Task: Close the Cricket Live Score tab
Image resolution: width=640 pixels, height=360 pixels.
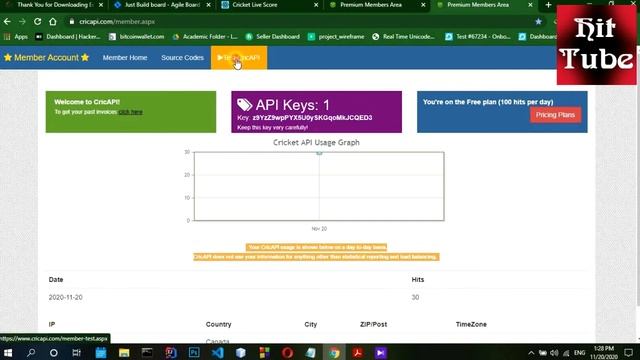Action: coord(316,5)
